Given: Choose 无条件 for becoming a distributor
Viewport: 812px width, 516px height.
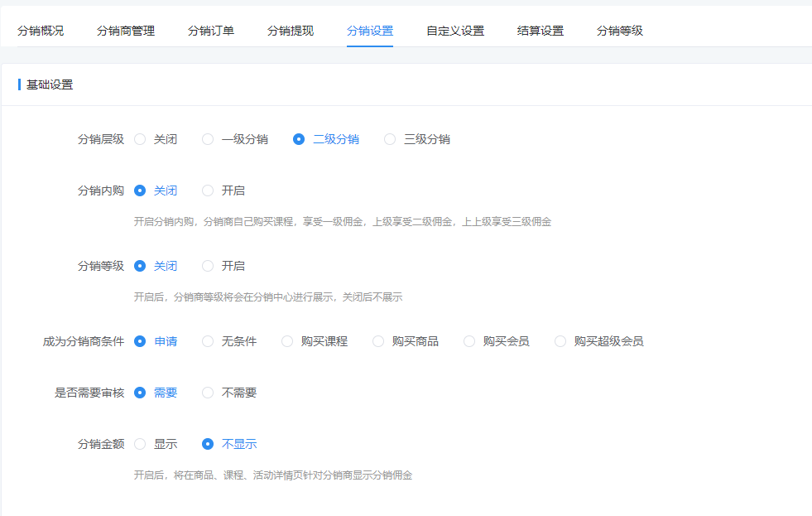Looking at the screenshot, I should tap(229, 341).
